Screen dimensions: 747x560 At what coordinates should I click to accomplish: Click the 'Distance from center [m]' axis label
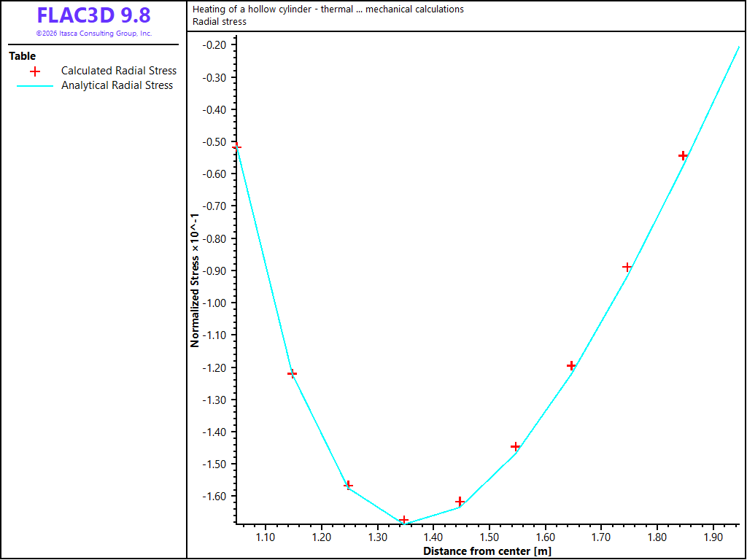click(487, 551)
